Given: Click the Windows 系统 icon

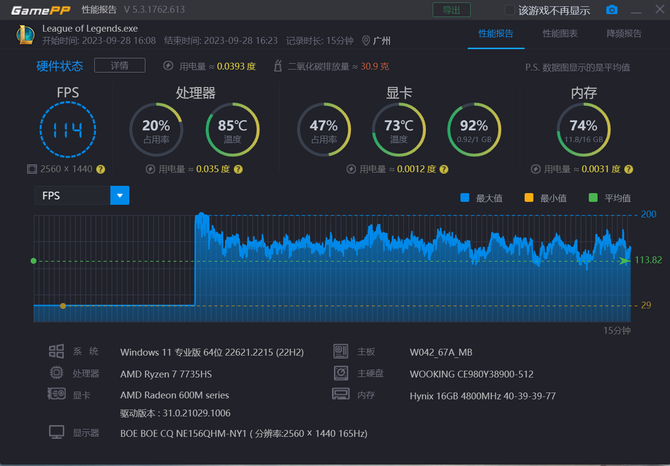Looking at the screenshot, I should tap(56, 351).
